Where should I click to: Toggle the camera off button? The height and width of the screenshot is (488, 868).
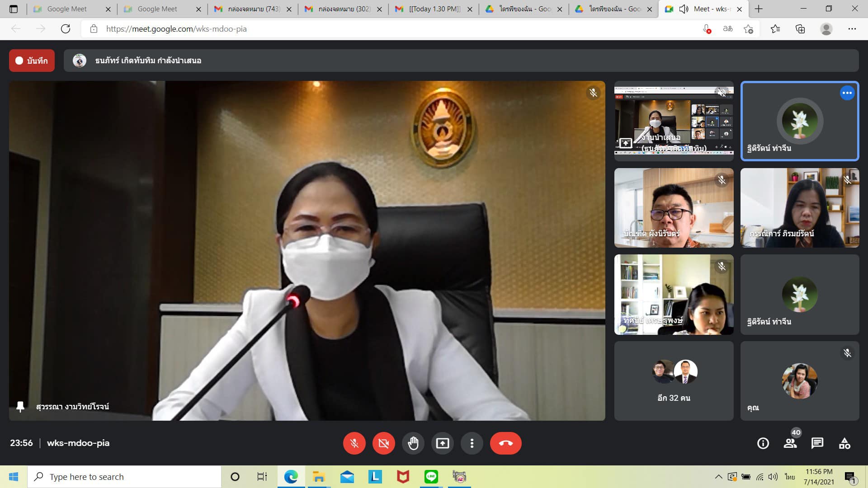pos(383,443)
